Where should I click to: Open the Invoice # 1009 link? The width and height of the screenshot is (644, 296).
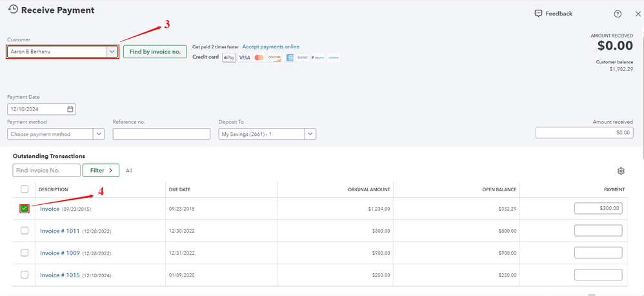tap(59, 253)
